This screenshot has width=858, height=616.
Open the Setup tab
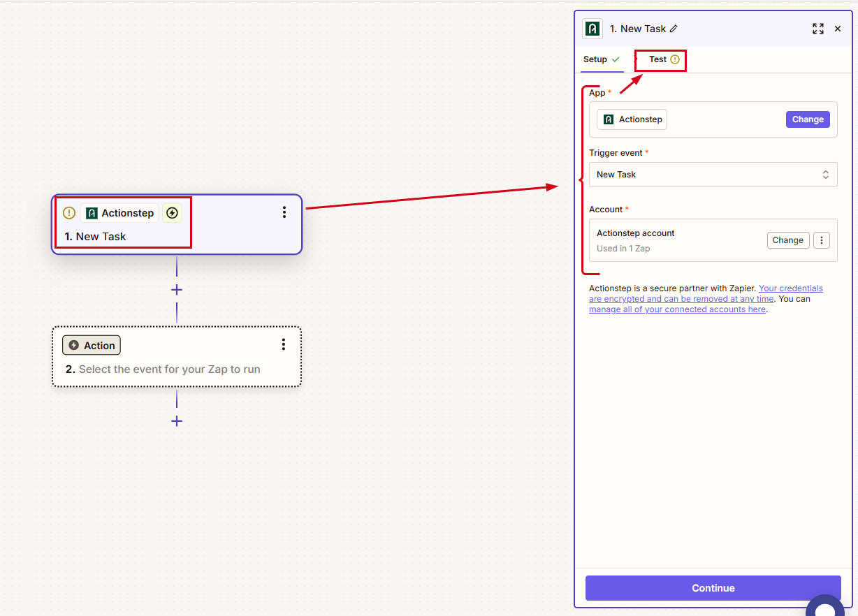click(x=602, y=60)
